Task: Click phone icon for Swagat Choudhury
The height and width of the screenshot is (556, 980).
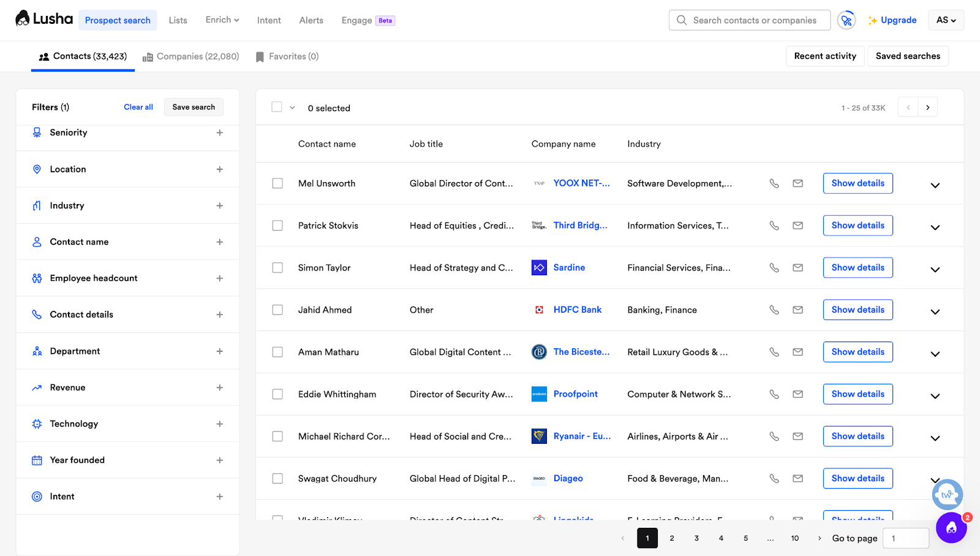Action: click(774, 479)
